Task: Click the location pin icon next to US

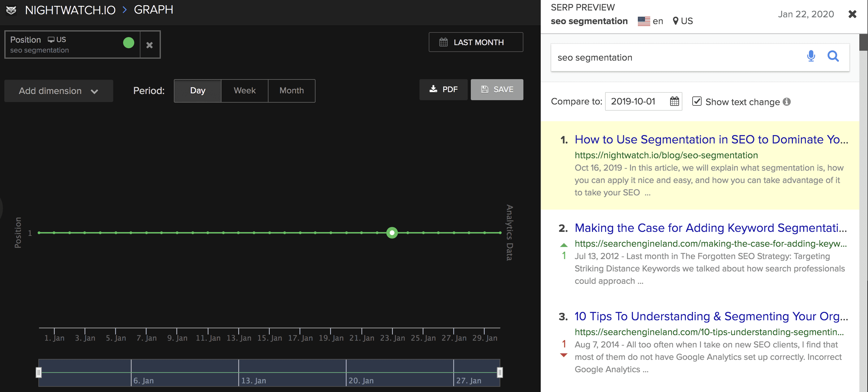Action: (675, 20)
